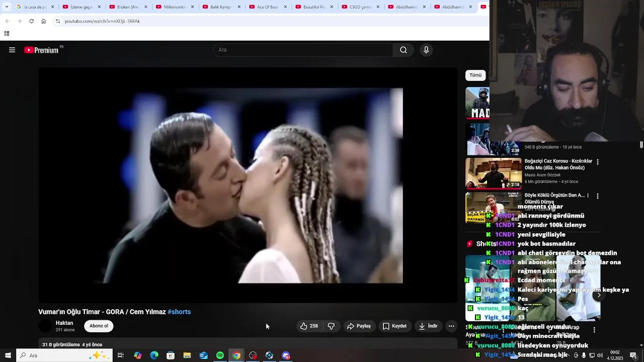644x362 pixels.
Task: Open the apps grid icon in bookmarks bar
Action: point(7,34)
